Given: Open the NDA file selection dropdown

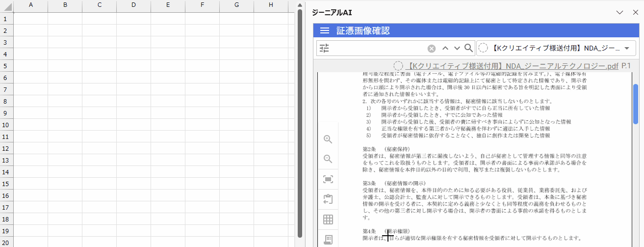Looking at the screenshot, I should point(556,48).
